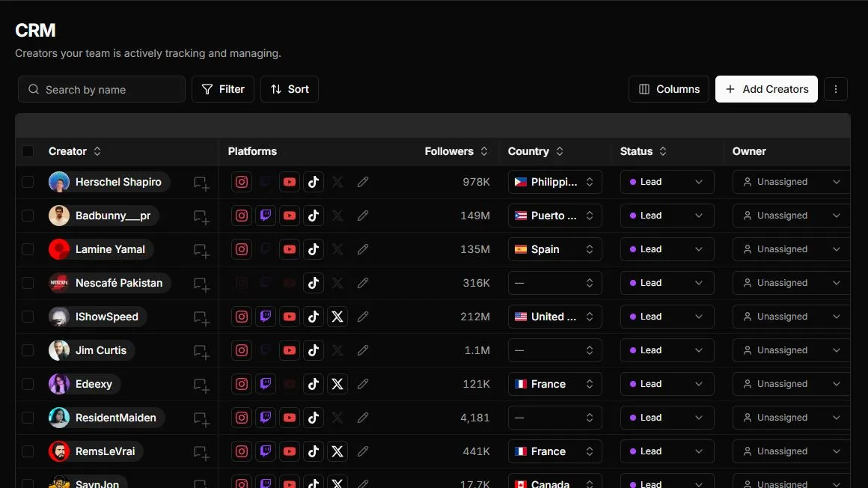Open the Herschel Shapiro creator profile
The width and height of the screenshot is (868, 488).
click(x=109, y=182)
